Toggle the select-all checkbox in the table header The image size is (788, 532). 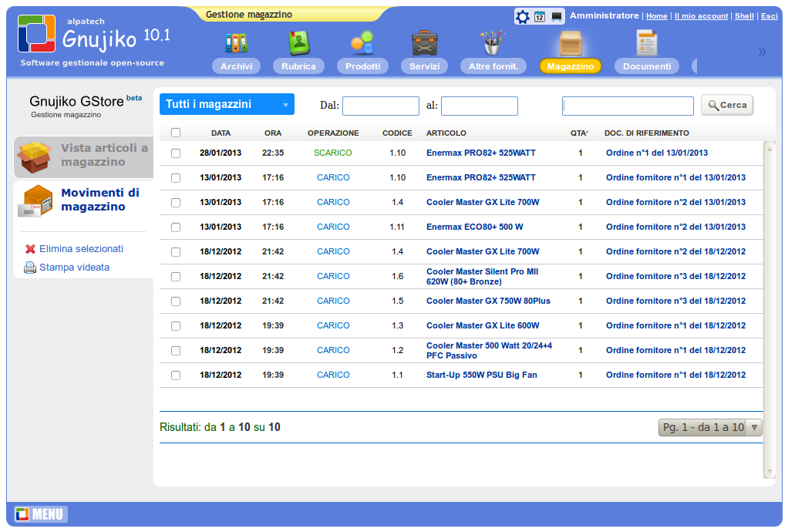(176, 132)
